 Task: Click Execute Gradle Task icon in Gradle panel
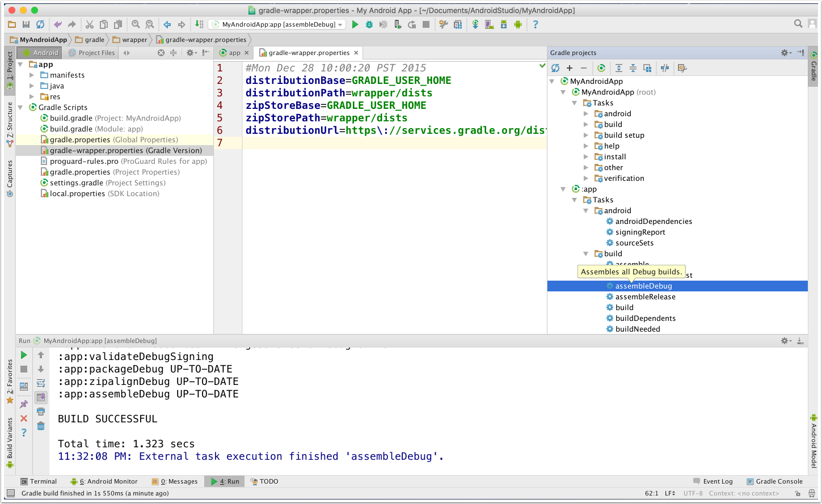[x=601, y=68]
